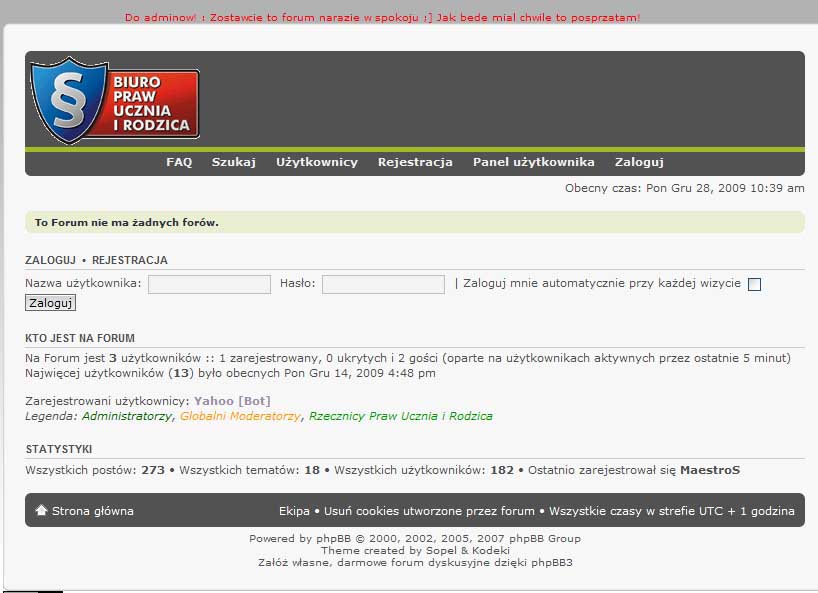Click Usuń cookies utworzone przez forum
Screen dimensions: 818x593
(x=429, y=511)
